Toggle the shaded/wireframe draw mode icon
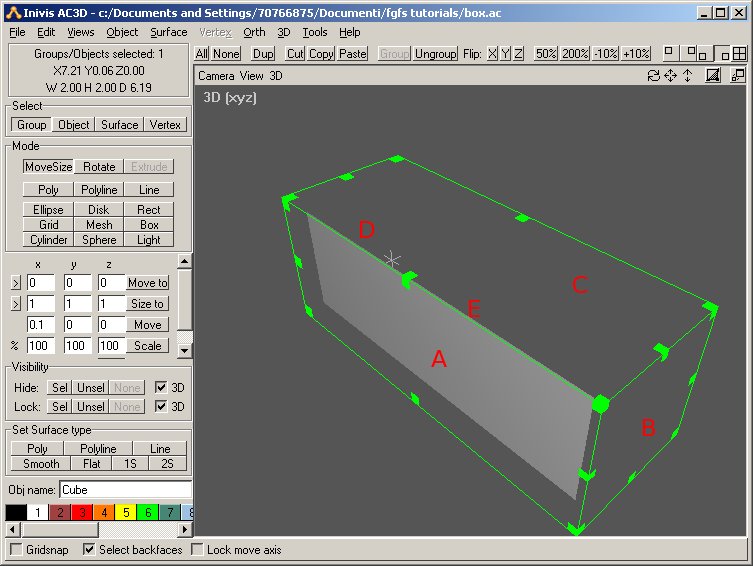753x566 pixels. (713, 75)
